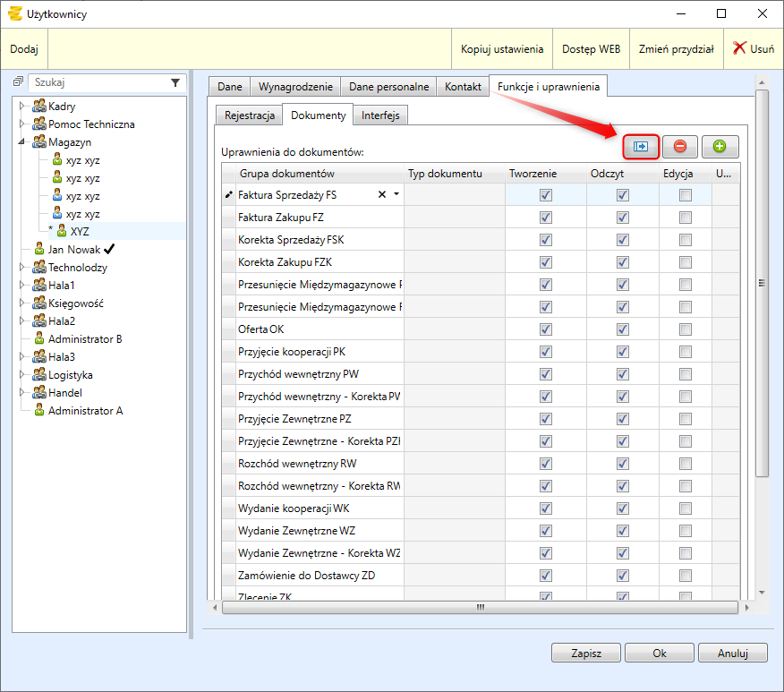
Task: Click the highlighted copy permissions icon button
Action: pos(641,146)
